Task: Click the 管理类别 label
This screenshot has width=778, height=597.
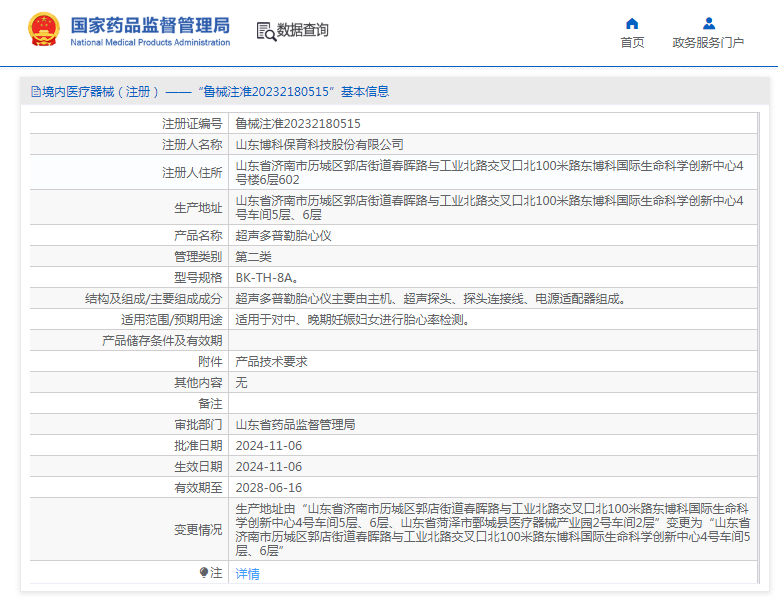Action: coord(198,257)
